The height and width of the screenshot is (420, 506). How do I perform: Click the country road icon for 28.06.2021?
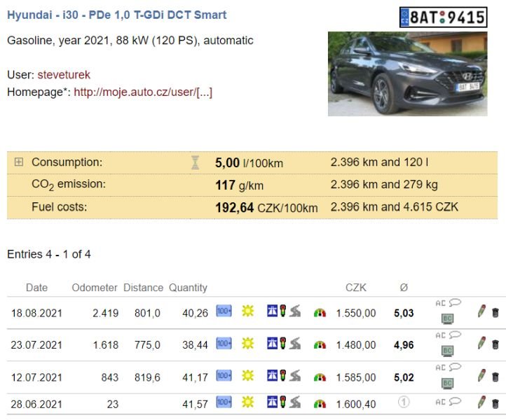pos(295,402)
